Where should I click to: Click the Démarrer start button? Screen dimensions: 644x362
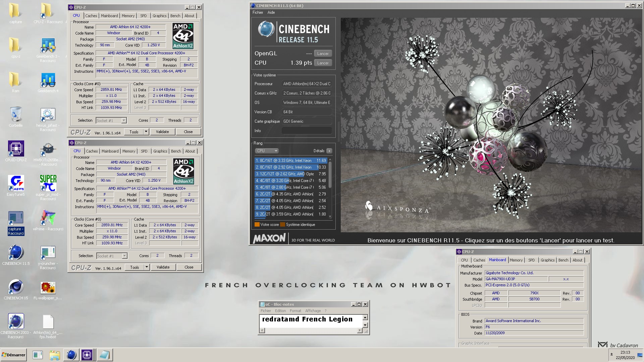(x=13, y=355)
